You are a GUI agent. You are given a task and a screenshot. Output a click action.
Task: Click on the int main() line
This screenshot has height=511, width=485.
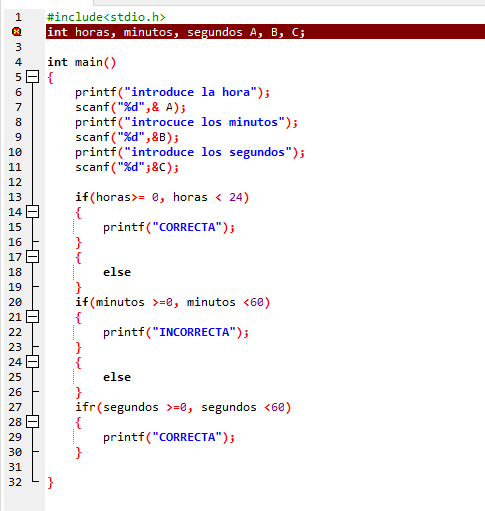point(82,62)
